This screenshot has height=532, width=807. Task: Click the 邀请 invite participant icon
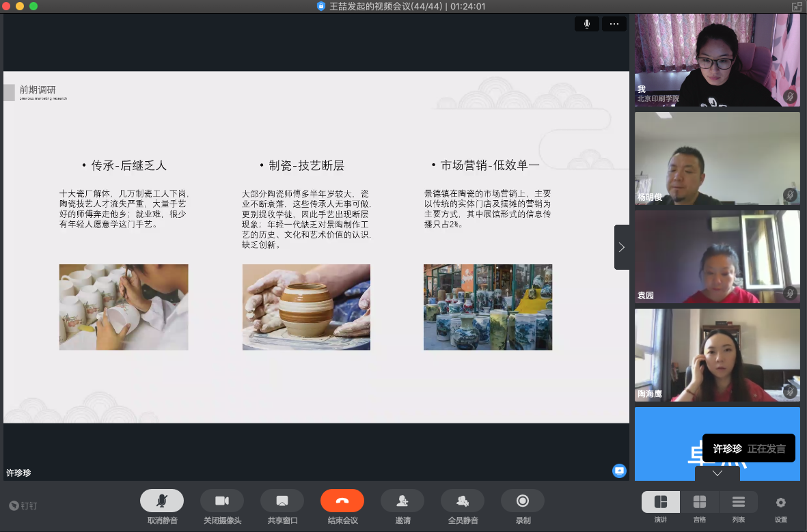pyautogui.click(x=402, y=501)
